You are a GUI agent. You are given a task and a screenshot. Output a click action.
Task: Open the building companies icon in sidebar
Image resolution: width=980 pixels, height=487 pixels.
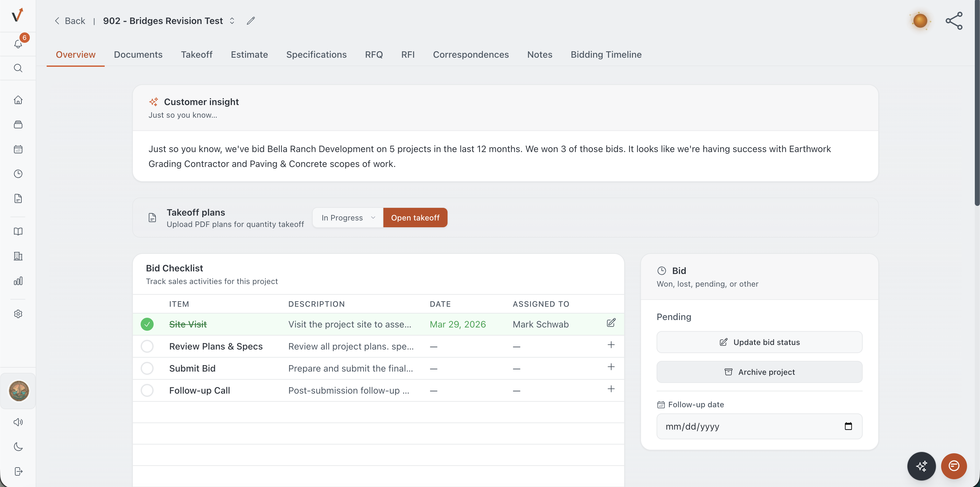coord(18,256)
